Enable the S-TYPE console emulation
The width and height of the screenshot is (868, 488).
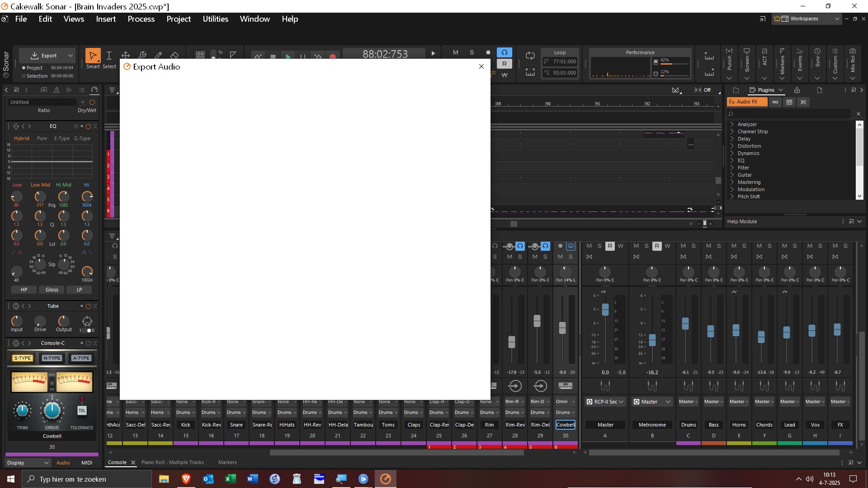click(x=22, y=358)
